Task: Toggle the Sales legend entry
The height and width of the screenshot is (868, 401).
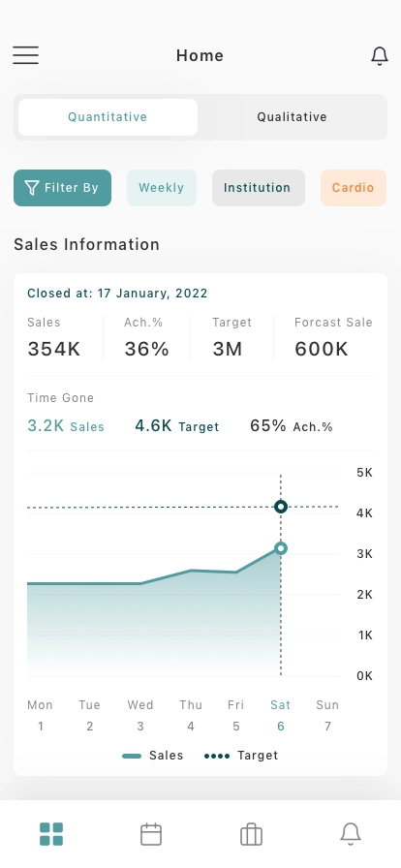Action: coord(153,756)
